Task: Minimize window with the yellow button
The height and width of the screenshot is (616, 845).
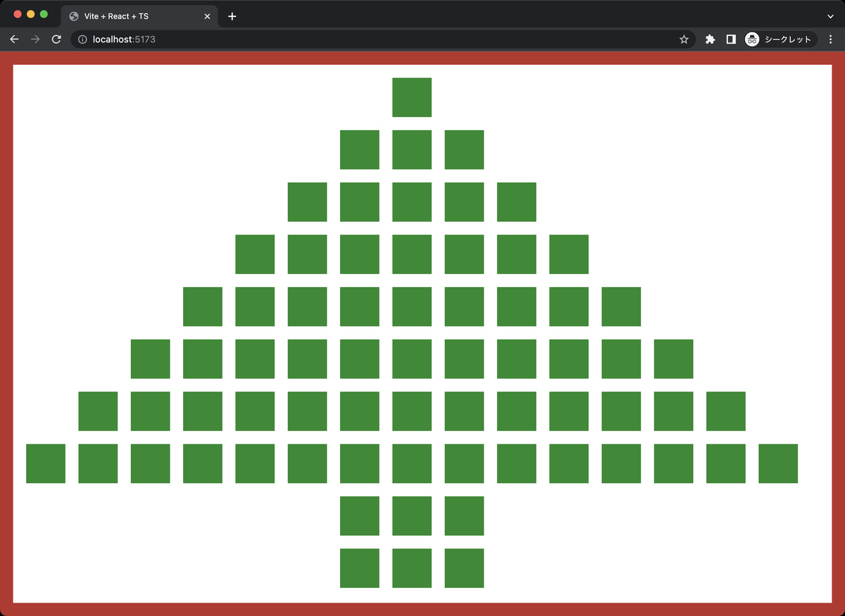Action: point(31,14)
